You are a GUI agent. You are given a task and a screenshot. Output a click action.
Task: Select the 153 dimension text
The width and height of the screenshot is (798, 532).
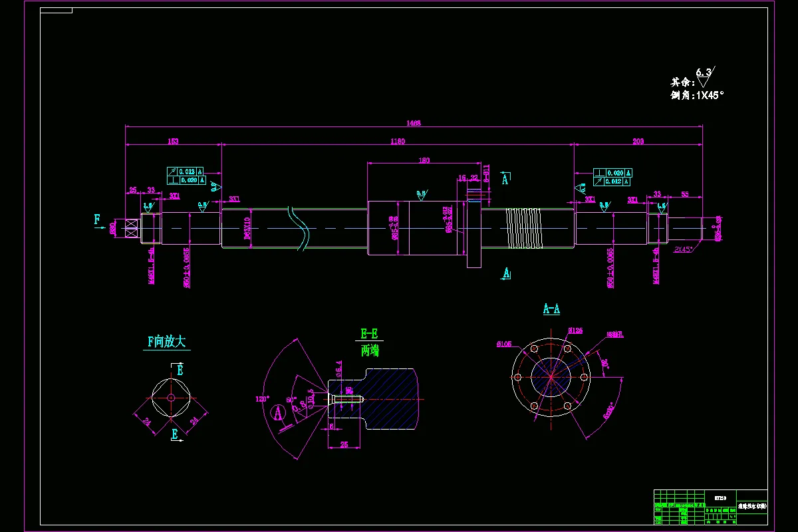click(173, 141)
